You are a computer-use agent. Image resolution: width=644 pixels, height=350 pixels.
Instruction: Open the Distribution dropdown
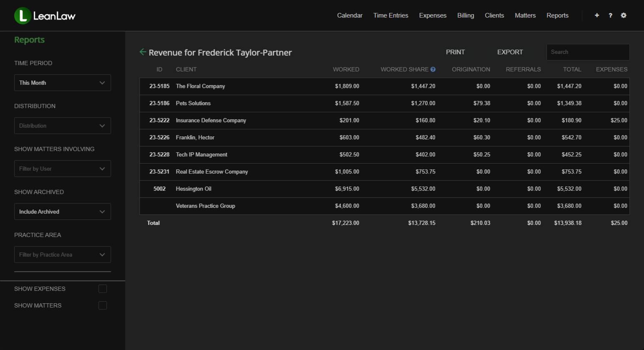click(x=63, y=126)
